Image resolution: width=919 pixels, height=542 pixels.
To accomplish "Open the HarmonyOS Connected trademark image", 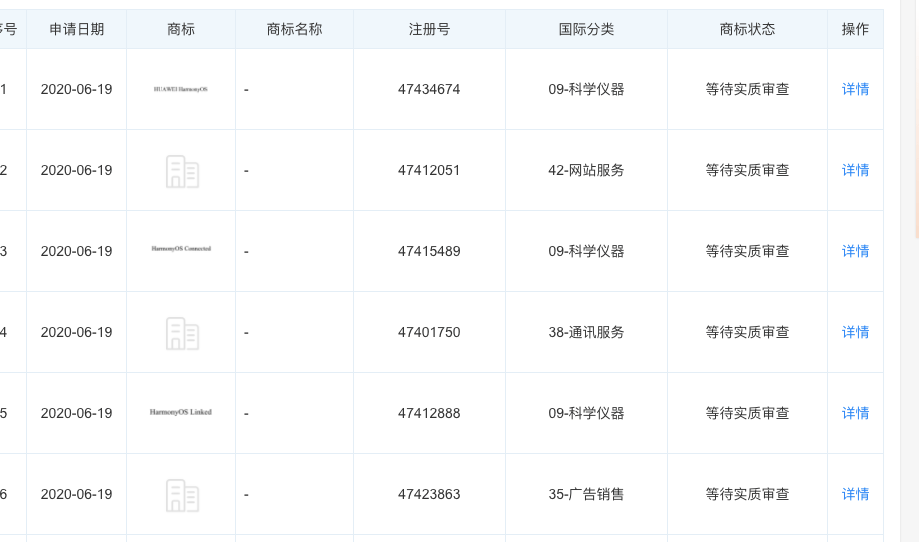I will (181, 249).
